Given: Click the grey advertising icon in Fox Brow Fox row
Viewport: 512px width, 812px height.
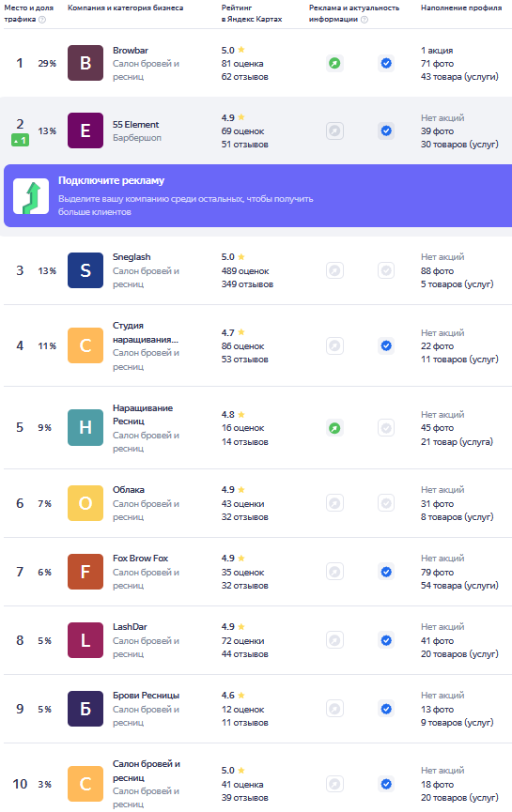Looking at the screenshot, I should 334,572.
